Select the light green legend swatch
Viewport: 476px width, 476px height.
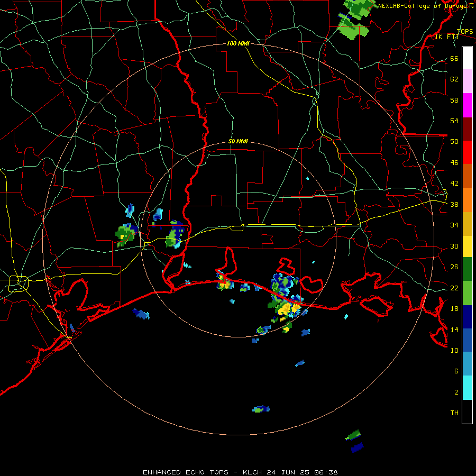467,293
